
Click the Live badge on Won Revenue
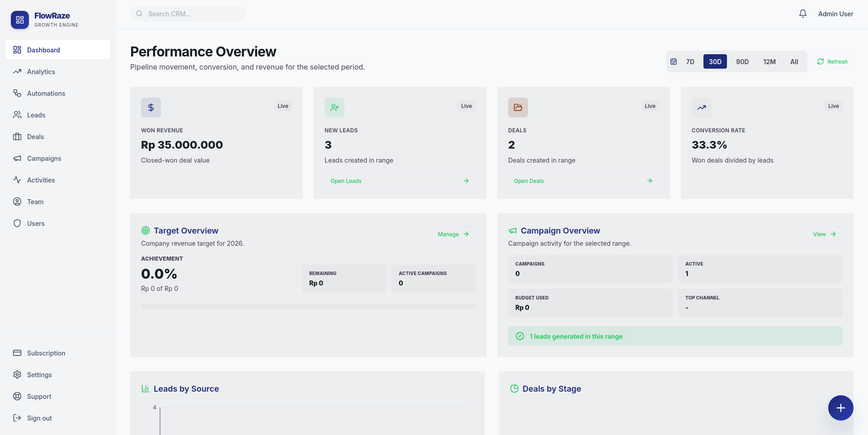pos(283,106)
